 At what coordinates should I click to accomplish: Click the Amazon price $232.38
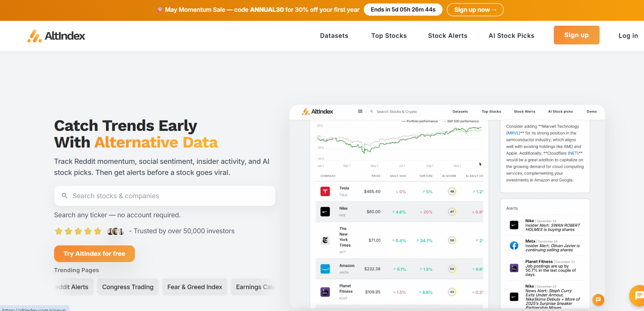coord(372,269)
